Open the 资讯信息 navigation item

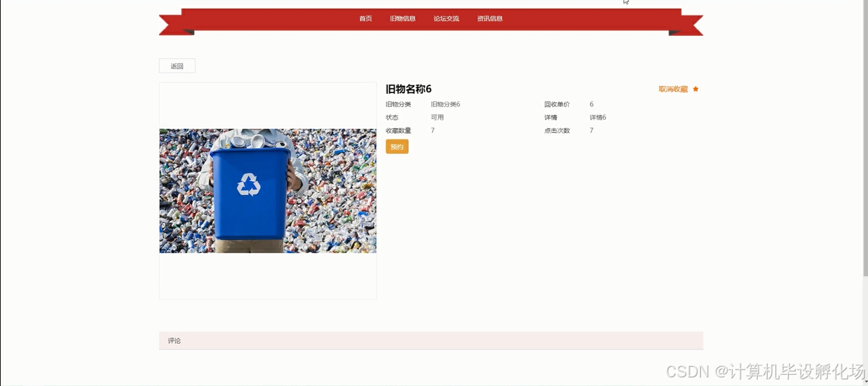(x=489, y=19)
